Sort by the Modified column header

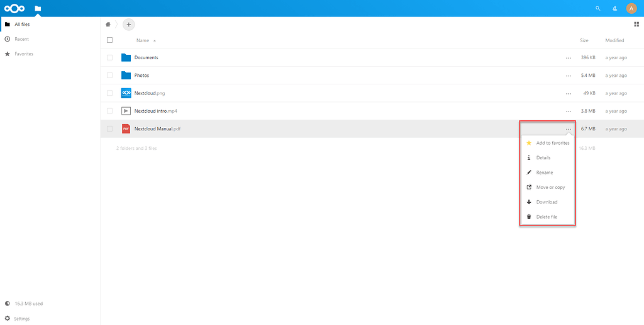614,40
